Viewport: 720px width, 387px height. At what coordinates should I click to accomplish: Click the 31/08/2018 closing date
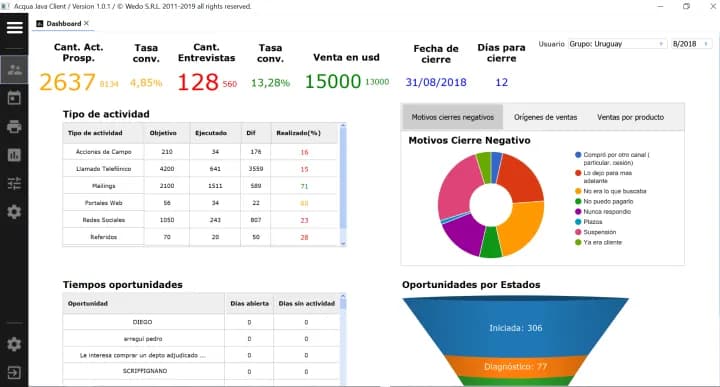436,82
